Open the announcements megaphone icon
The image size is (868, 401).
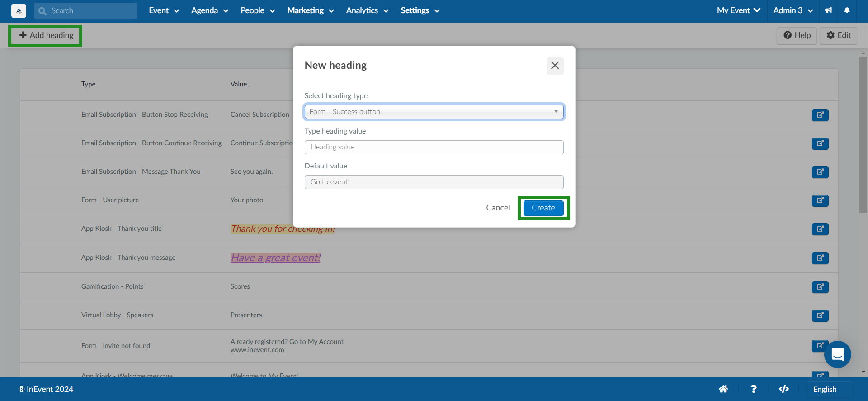pos(829,10)
